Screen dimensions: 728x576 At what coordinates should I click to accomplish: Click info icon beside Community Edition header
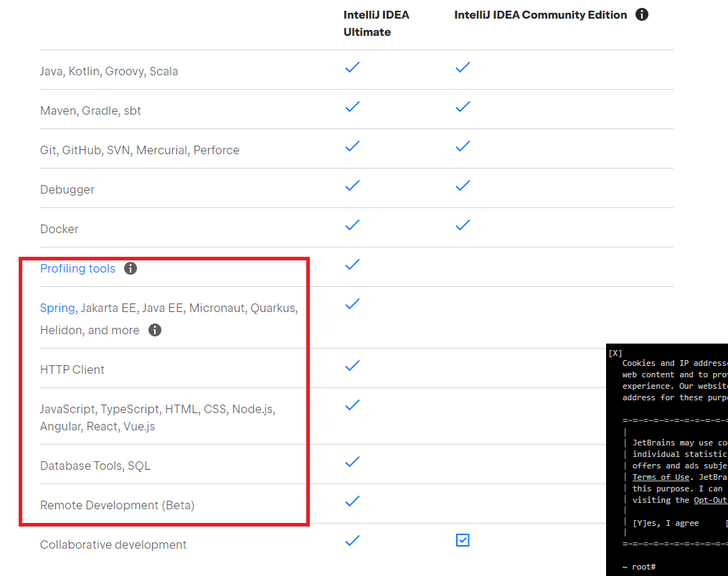(x=642, y=14)
